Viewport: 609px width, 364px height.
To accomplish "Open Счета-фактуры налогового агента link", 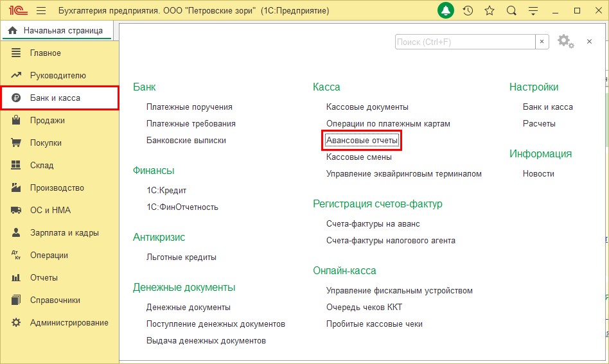I will [x=391, y=241].
